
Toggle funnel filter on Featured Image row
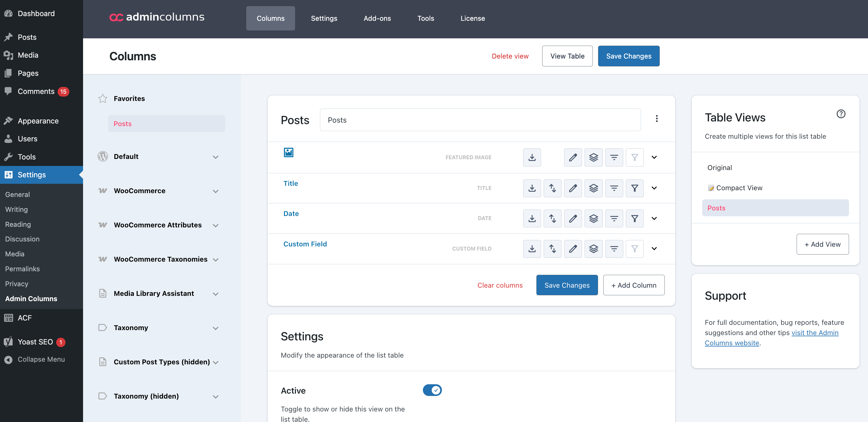[635, 157]
